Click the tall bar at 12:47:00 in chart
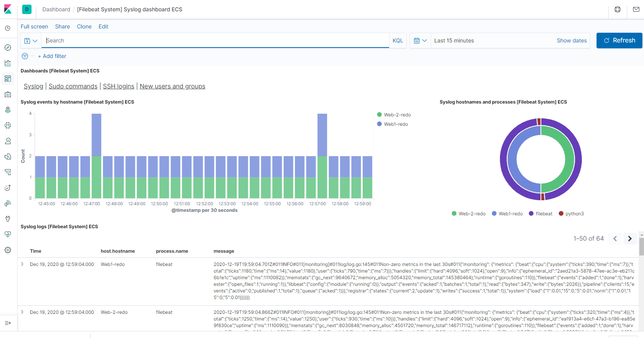Image resolution: width=644 pixels, height=338 pixels. pyautogui.click(x=97, y=156)
